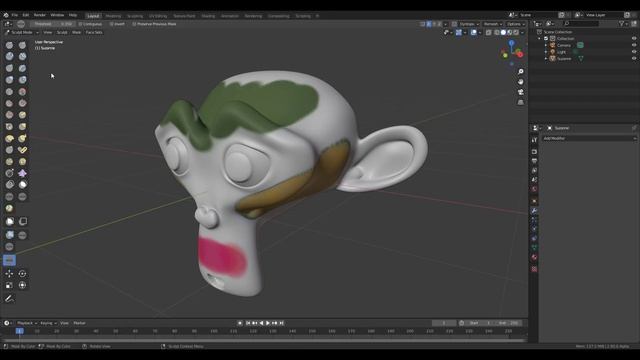Click the play animation button
Viewport: 640px width, 360px height.
(268, 323)
